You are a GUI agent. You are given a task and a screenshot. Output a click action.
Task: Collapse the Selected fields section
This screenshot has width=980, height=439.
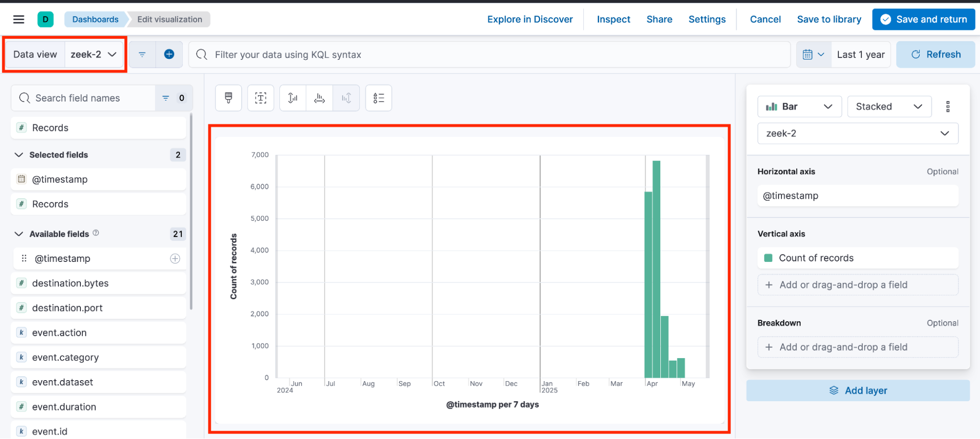19,155
